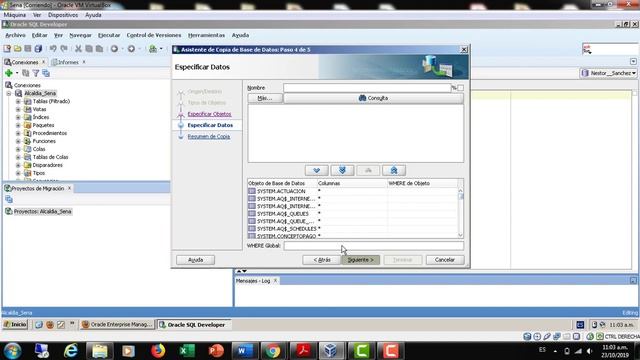The width and height of the screenshot is (640, 360).
Task: Click the < Atrás button
Action: pos(322,260)
